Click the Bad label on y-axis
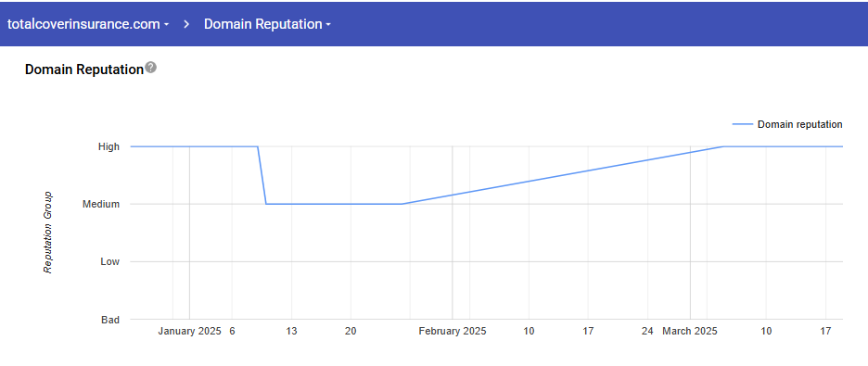 pos(110,319)
